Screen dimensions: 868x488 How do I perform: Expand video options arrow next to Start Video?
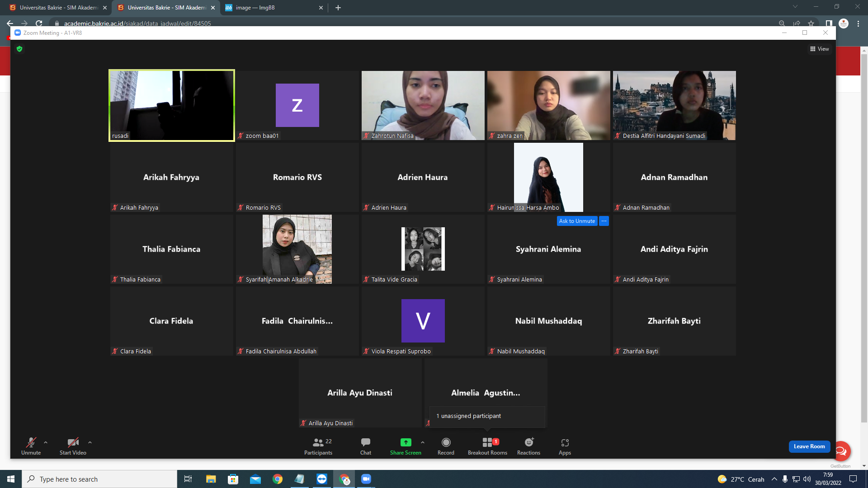point(90,442)
